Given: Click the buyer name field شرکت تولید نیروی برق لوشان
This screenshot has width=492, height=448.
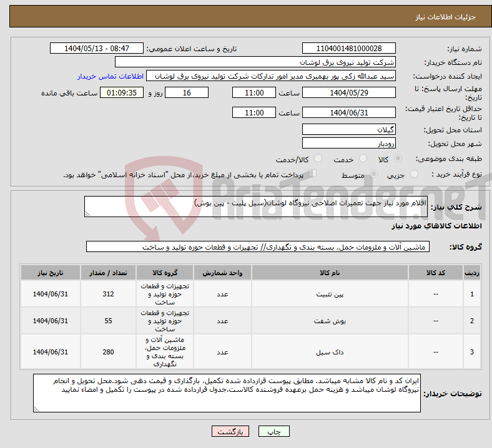Looking at the screenshot, I should pos(255,62).
